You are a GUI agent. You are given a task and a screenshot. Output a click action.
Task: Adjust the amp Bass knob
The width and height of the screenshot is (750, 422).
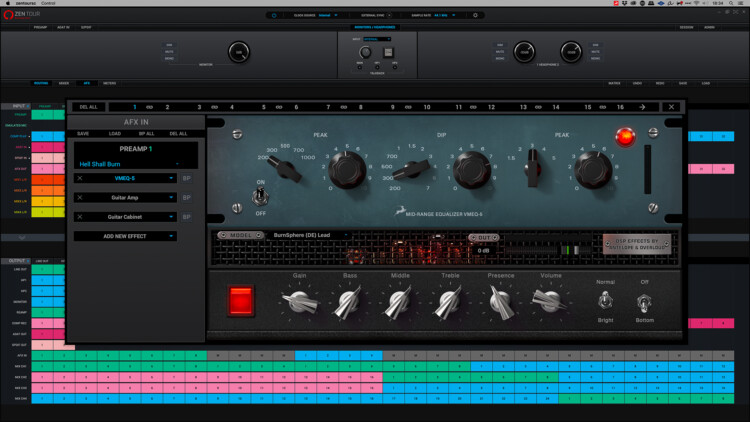(x=349, y=302)
